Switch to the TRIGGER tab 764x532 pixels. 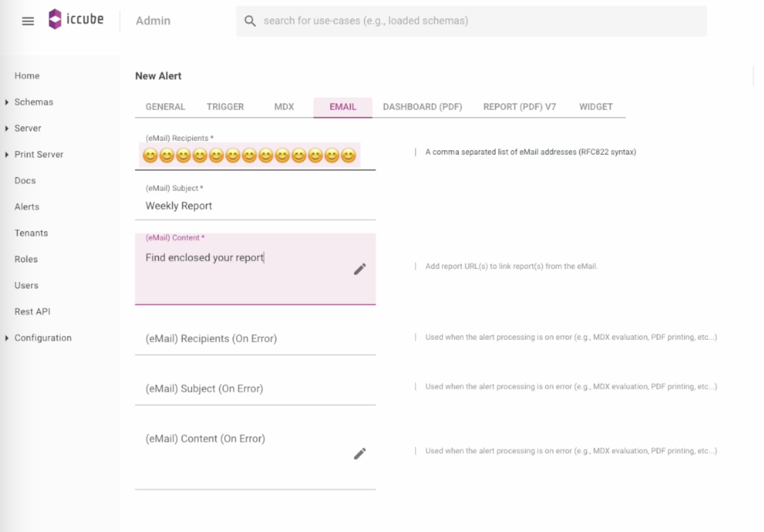[225, 107]
